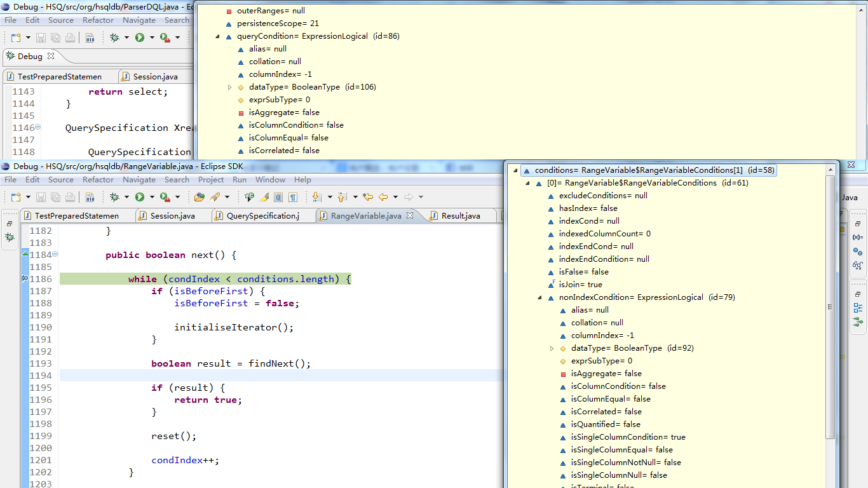Click Debug bug icon in left trim

10,238
